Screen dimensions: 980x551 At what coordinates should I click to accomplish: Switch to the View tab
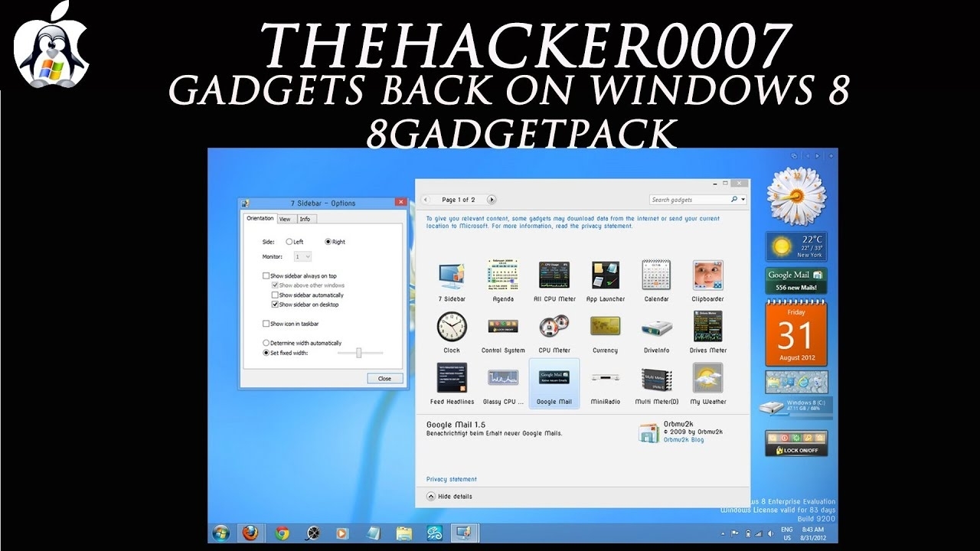pos(285,219)
